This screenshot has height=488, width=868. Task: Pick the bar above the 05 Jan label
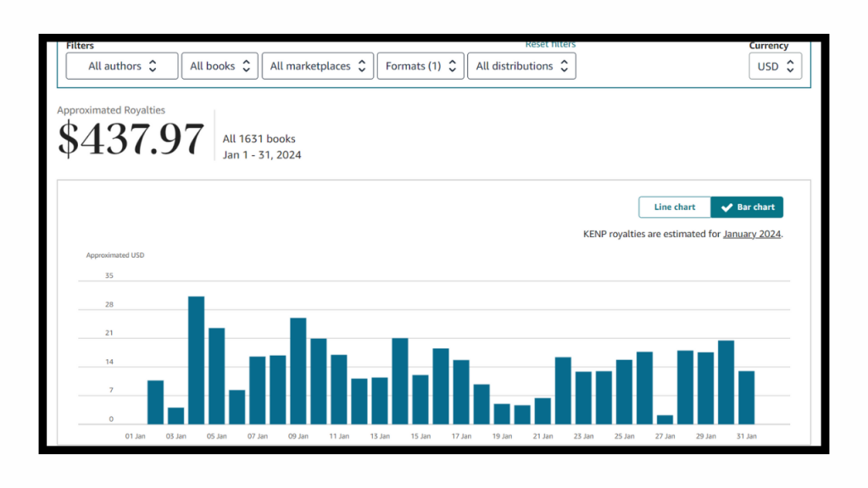pos(217,376)
